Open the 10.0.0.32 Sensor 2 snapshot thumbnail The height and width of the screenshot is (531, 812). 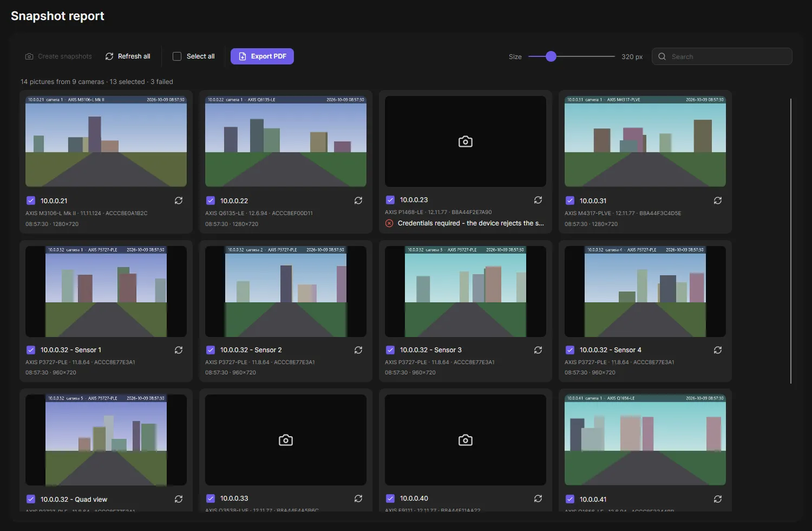click(x=286, y=292)
